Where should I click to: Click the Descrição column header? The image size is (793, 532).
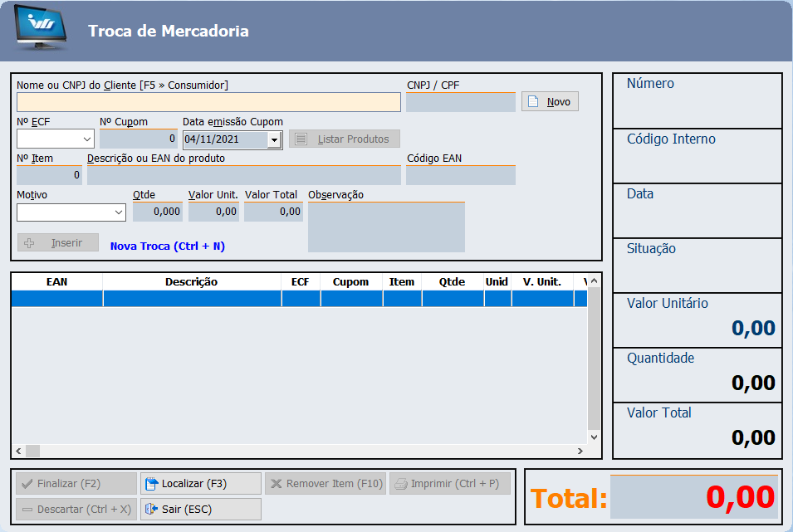click(191, 282)
